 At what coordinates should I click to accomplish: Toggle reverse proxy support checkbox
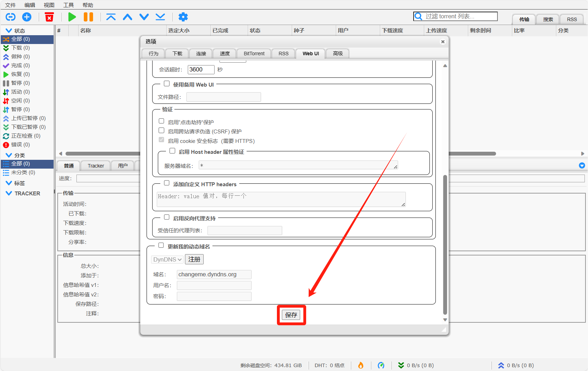point(167,218)
